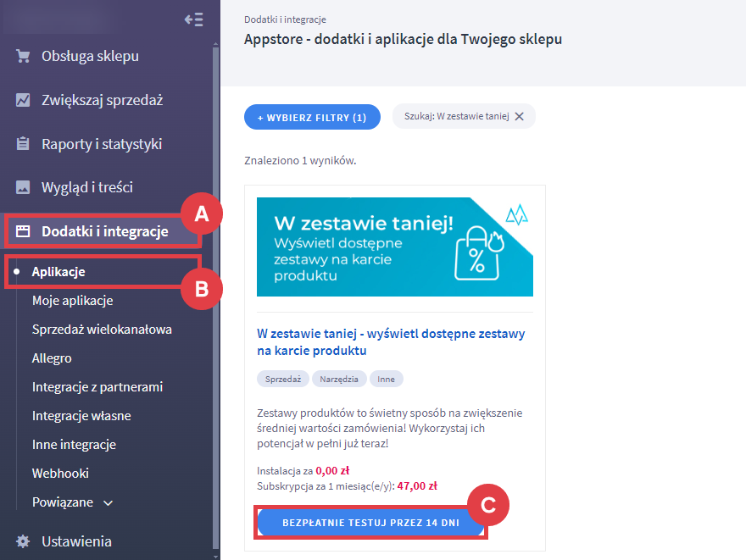746x560 pixels.
Task: Click the shopping cart icon for Obsługa sklepu
Action: (23, 57)
